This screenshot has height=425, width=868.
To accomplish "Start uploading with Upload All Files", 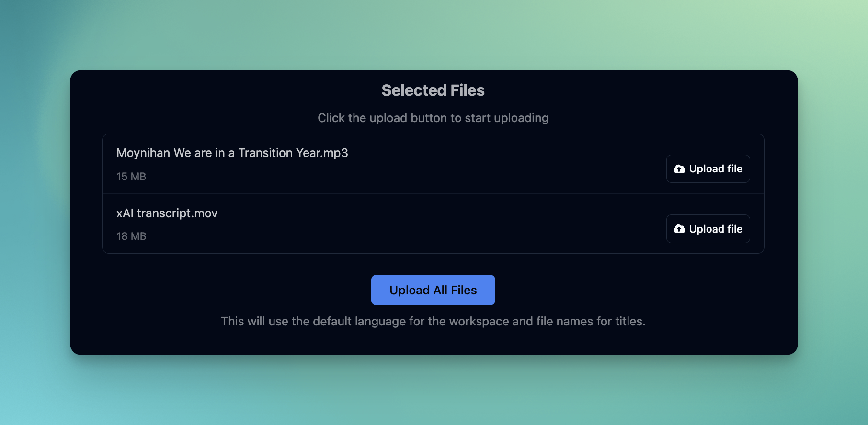I will pyautogui.click(x=433, y=290).
